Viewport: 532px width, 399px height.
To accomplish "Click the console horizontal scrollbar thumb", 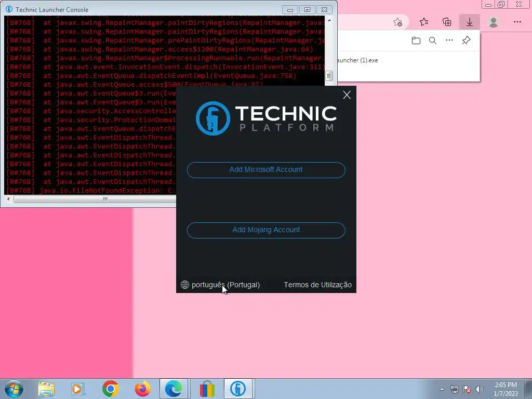I will tap(95, 199).
